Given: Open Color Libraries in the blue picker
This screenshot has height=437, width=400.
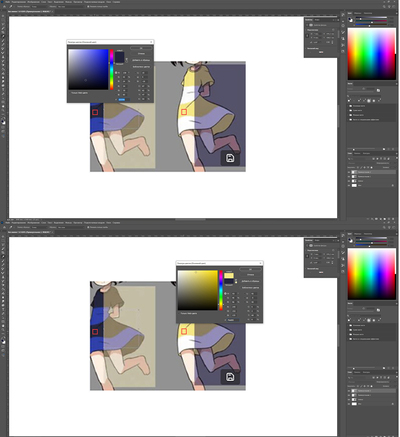Looking at the screenshot, I should [x=141, y=67].
